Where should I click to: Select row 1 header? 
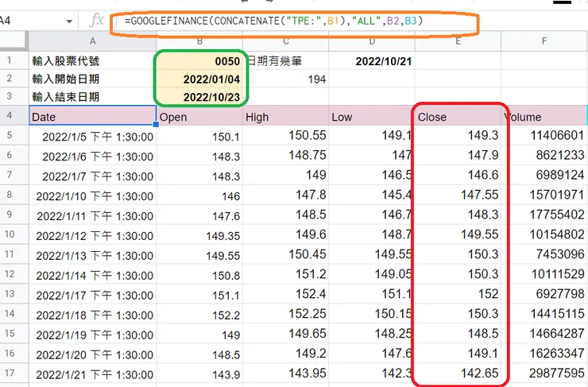10,60
